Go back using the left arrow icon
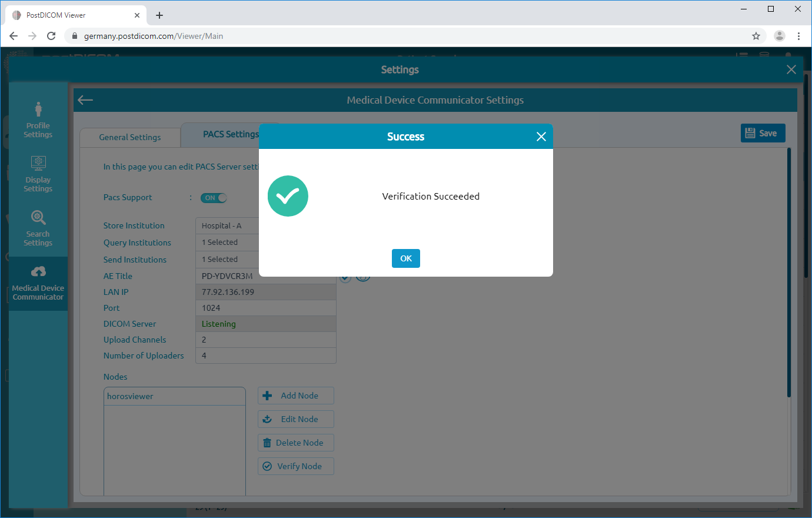 [x=85, y=100]
